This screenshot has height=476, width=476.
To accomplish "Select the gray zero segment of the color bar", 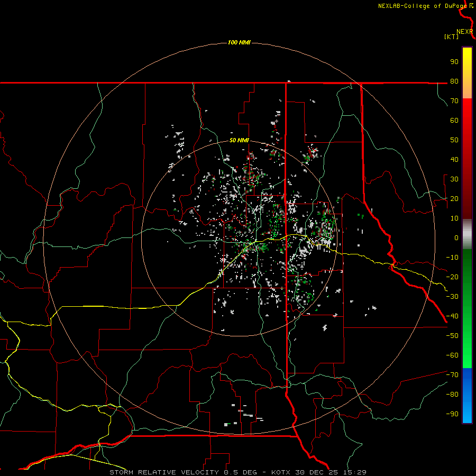I will point(467,234).
